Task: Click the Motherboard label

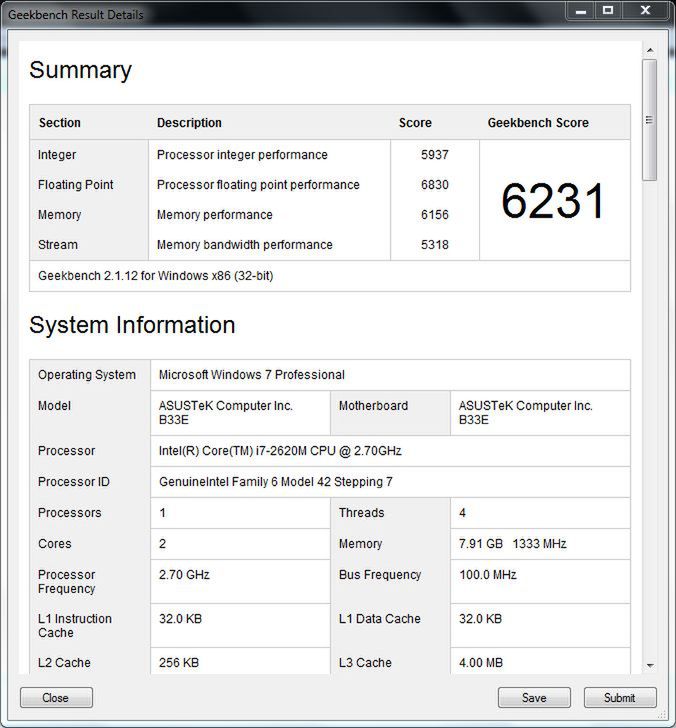Action: tap(373, 406)
